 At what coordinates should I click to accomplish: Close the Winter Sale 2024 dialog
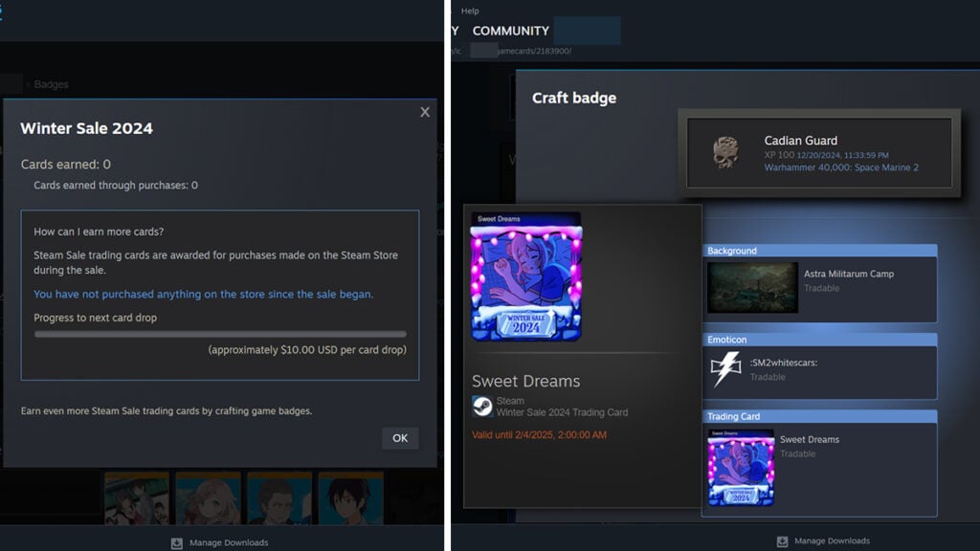coord(424,112)
